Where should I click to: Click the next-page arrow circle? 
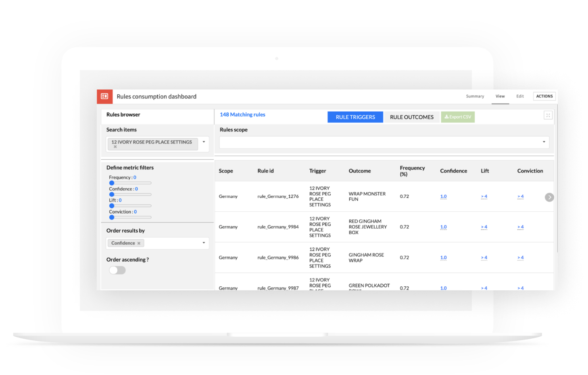tap(549, 197)
